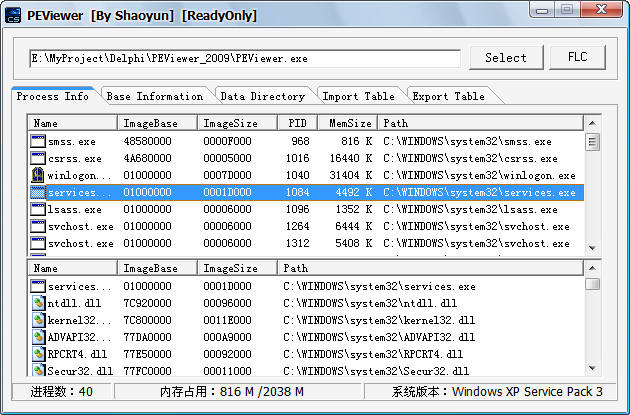Click PID 1084 in services row

click(298, 192)
